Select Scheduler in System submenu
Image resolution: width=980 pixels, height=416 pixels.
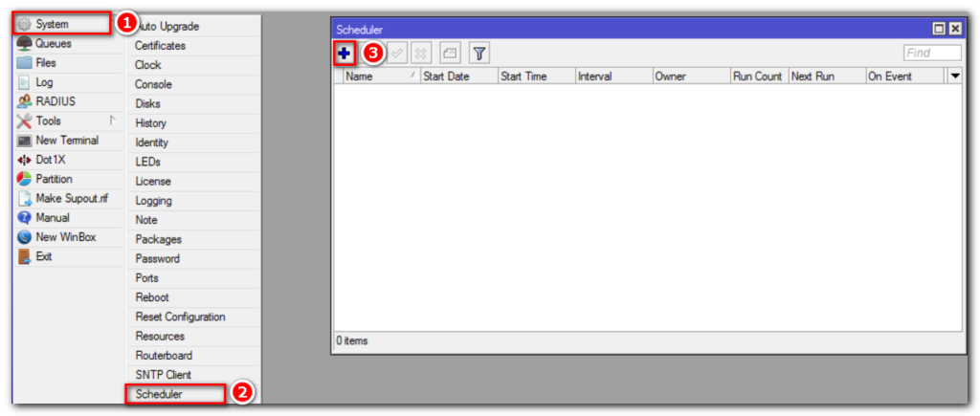(159, 394)
